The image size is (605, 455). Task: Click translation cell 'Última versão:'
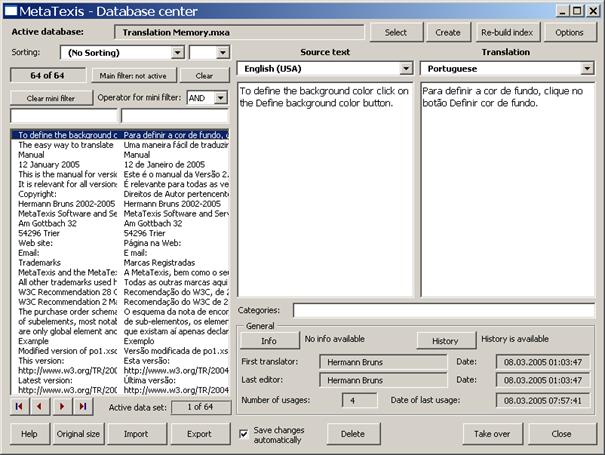pos(149,381)
